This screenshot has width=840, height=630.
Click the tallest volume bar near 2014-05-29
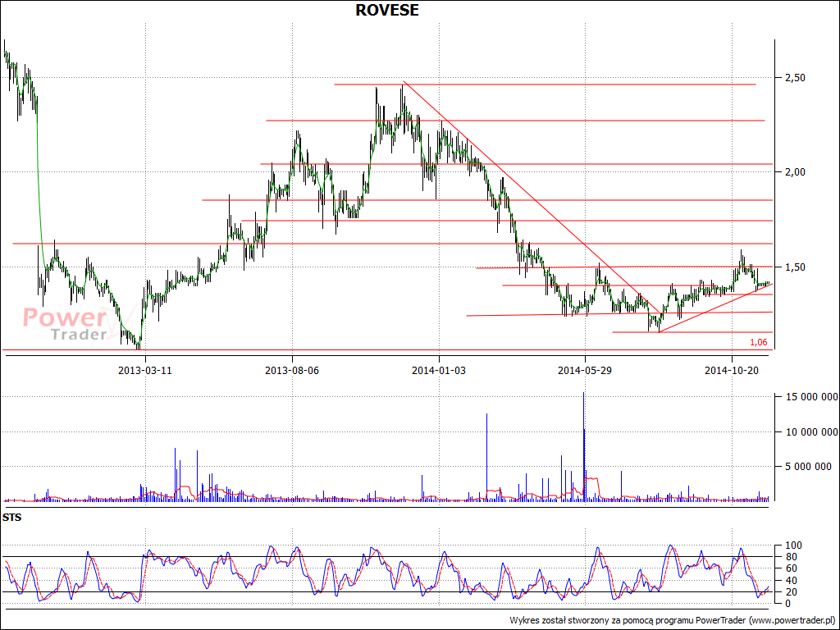click(x=584, y=447)
